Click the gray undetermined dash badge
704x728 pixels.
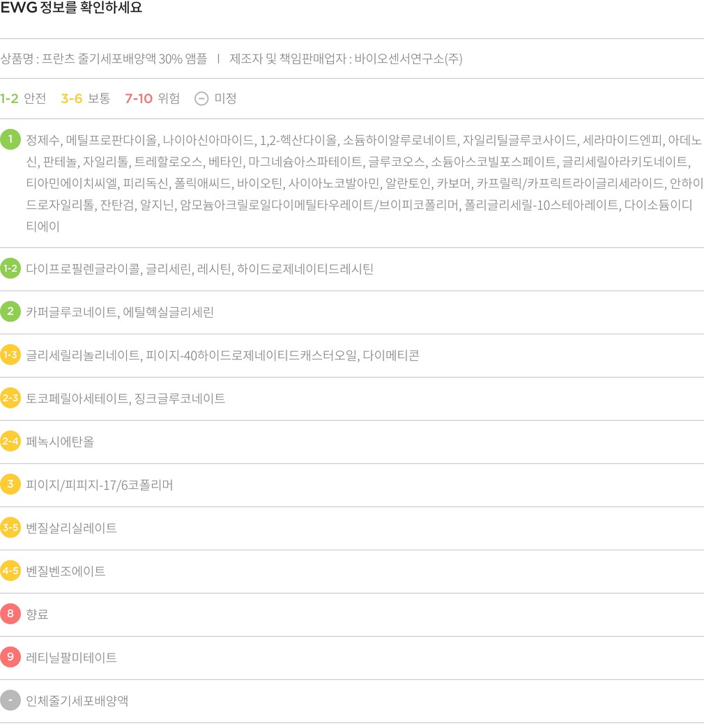pos(10,700)
